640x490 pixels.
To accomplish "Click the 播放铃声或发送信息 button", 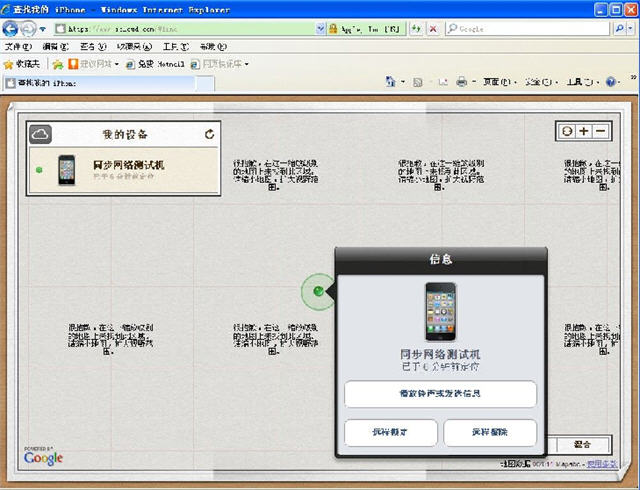I will coord(440,394).
